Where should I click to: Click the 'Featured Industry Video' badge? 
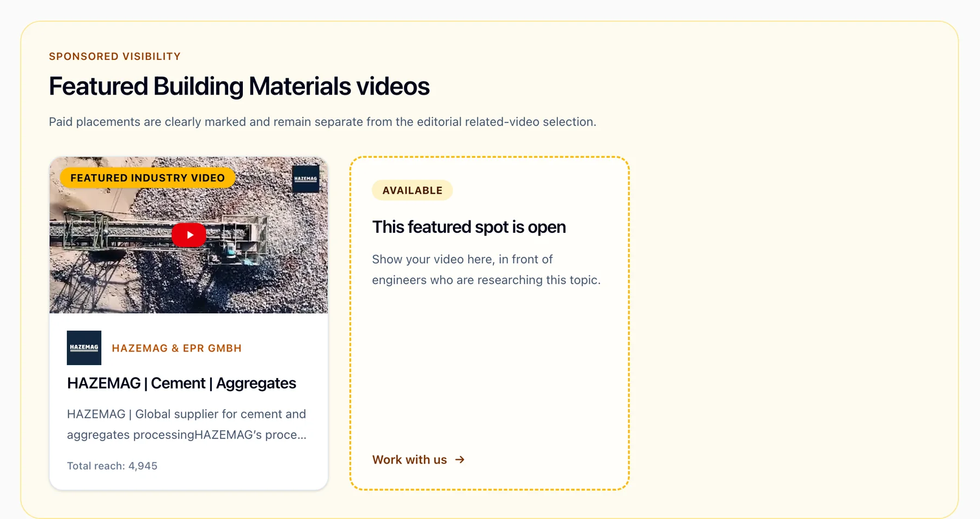coord(148,178)
